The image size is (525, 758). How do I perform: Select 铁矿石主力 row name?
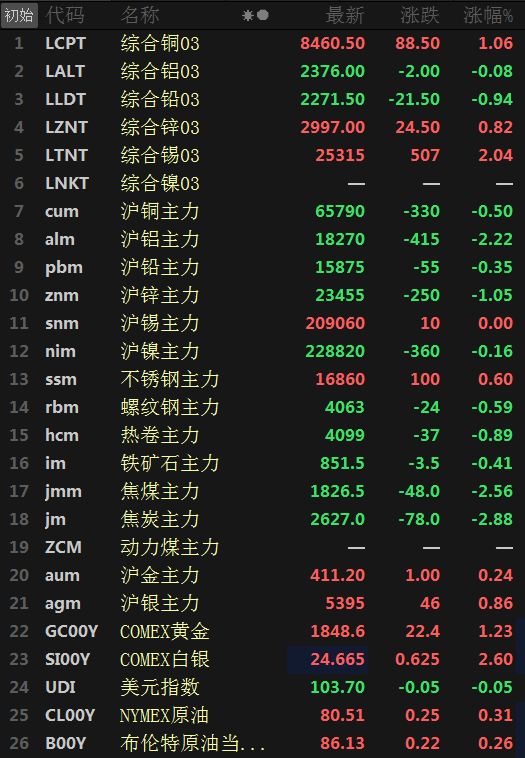(170, 464)
